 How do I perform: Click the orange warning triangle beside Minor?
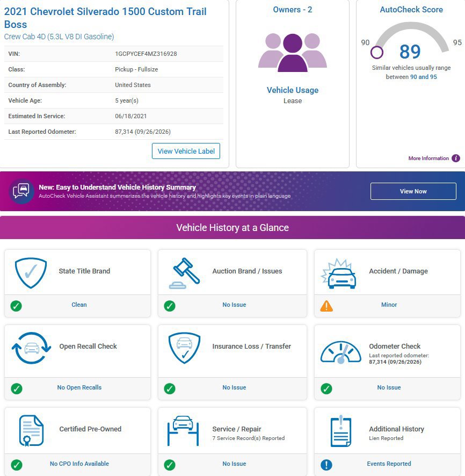tap(326, 306)
